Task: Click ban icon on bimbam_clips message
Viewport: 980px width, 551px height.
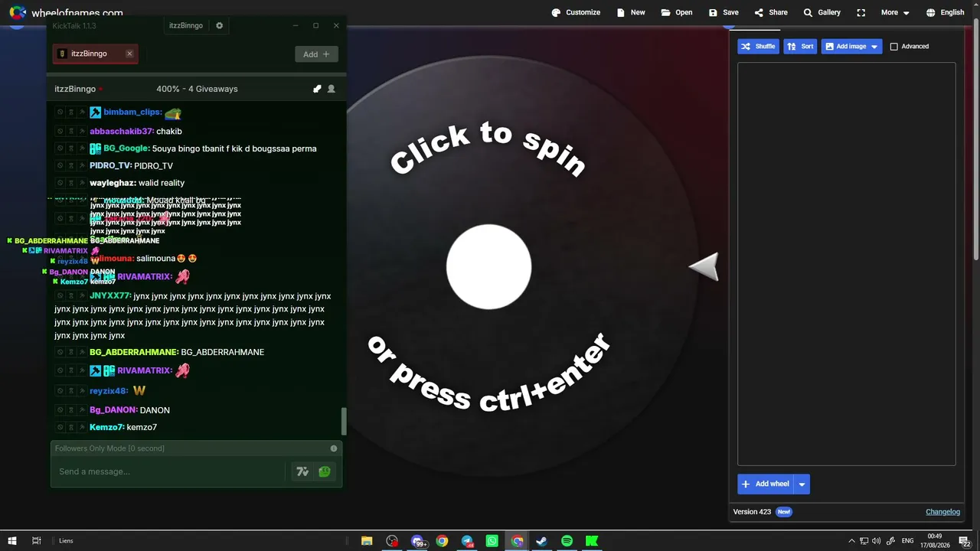Action: (x=60, y=112)
